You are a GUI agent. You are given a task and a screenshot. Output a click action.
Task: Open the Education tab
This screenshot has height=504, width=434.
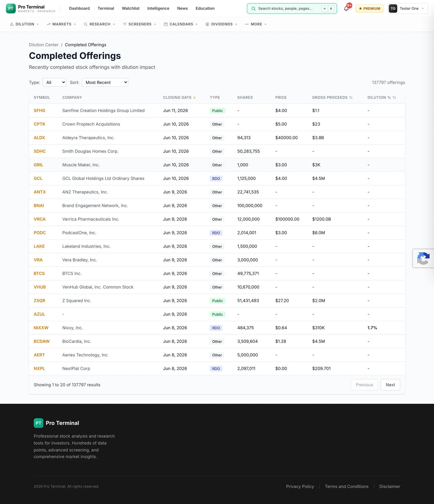point(205,8)
